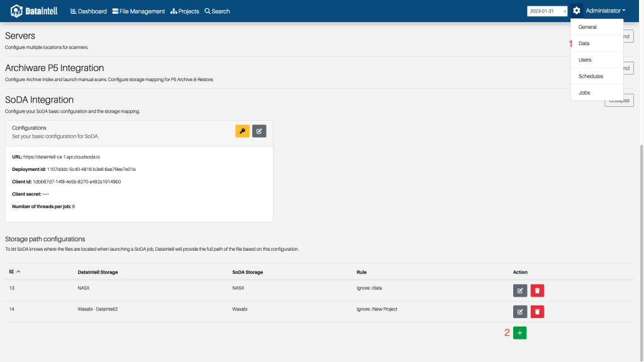Click the Wasabi SoDA Storage cell

click(x=240, y=309)
